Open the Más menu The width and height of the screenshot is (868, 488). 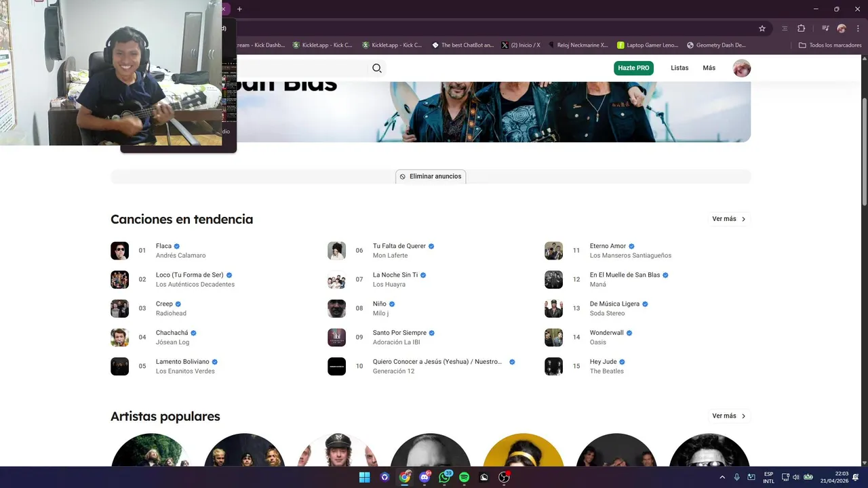[709, 68]
